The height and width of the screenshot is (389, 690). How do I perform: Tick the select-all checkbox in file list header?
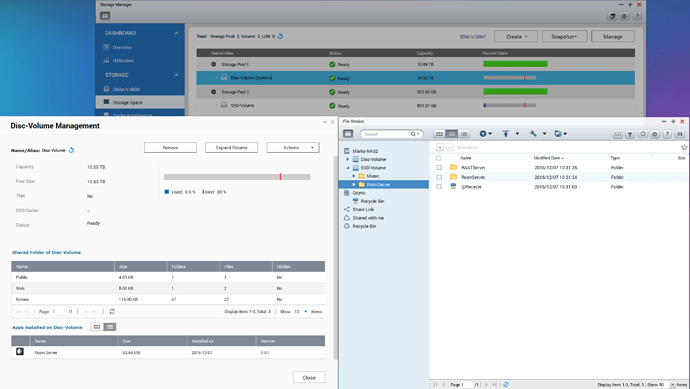pos(439,158)
